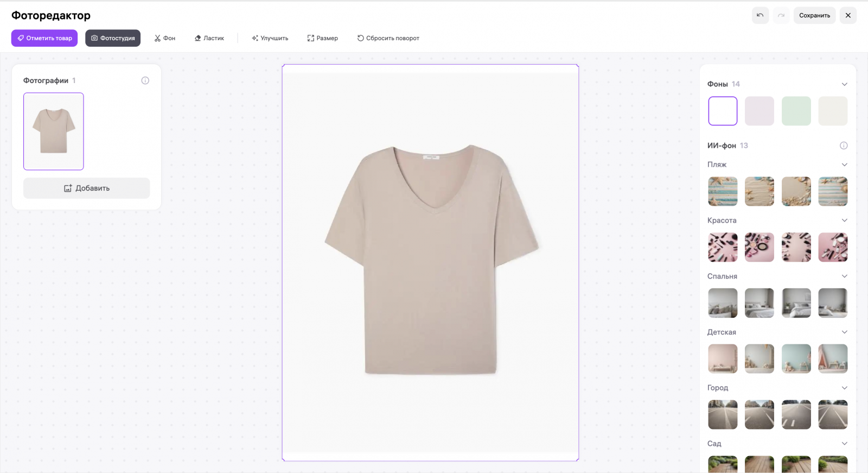
Task: Choose the third Спальня background
Action: pyautogui.click(x=796, y=303)
